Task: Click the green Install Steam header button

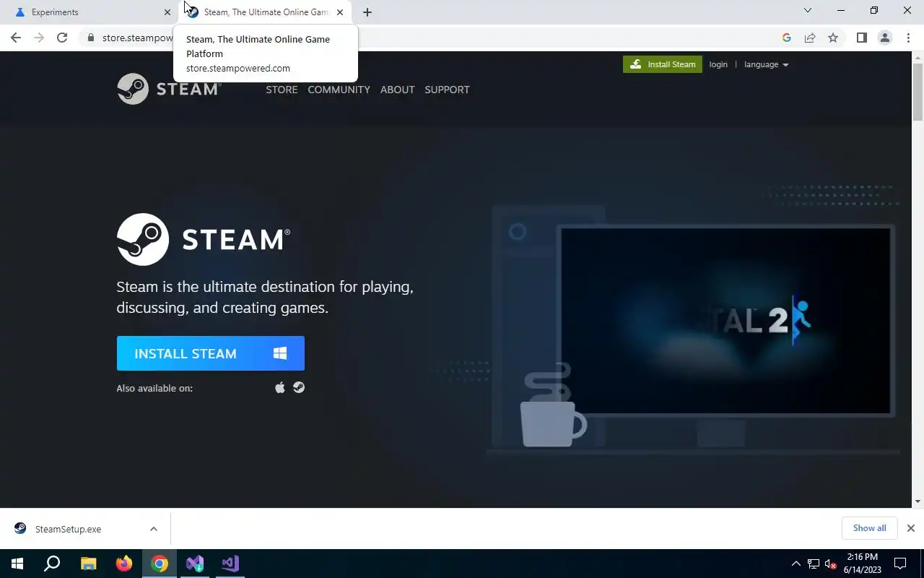Action: coord(663,64)
